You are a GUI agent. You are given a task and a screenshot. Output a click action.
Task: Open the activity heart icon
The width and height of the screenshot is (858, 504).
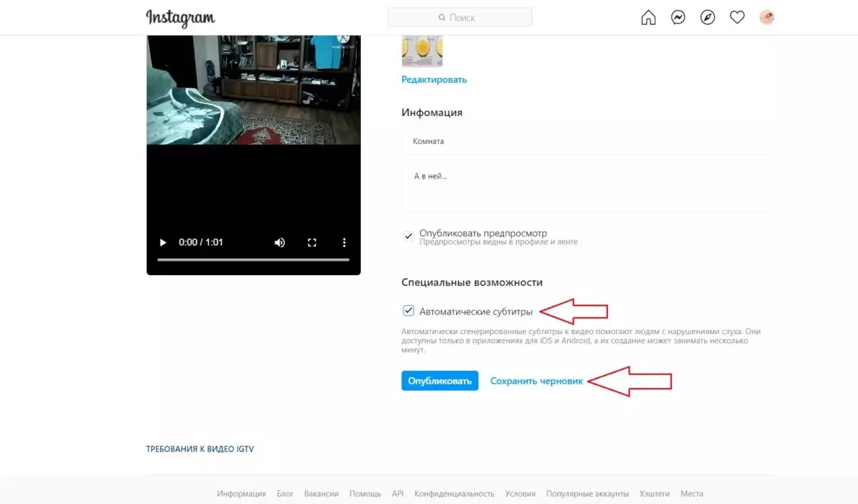pos(737,17)
